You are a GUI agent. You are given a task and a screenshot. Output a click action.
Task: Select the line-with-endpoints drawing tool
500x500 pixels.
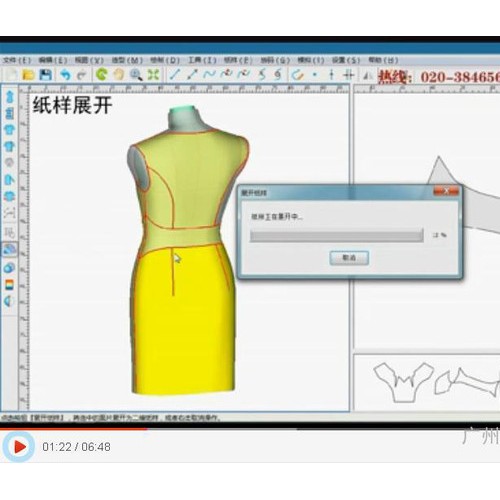click(192, 74)
